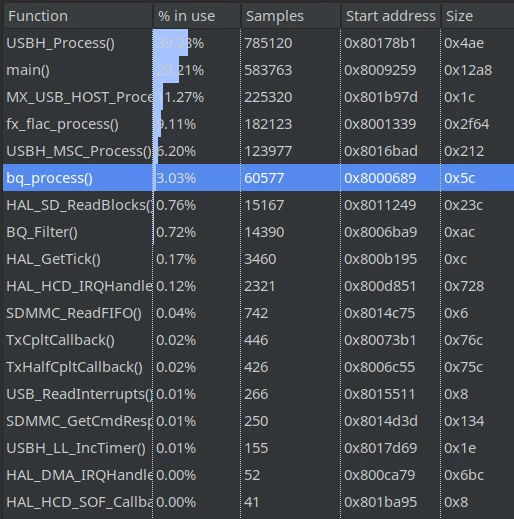Click the size value 0x2f64
This screenshot has height=519, width=514.
click(467, 124)
